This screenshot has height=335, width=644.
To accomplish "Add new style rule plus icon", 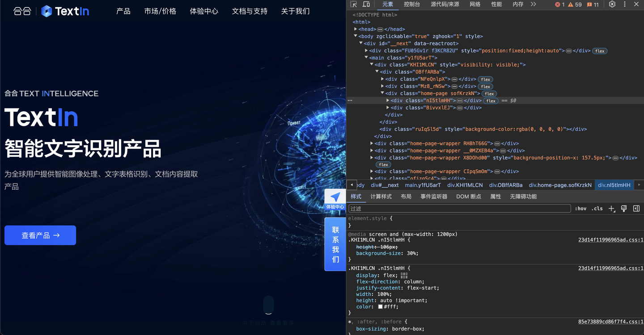I will [612, 209].
